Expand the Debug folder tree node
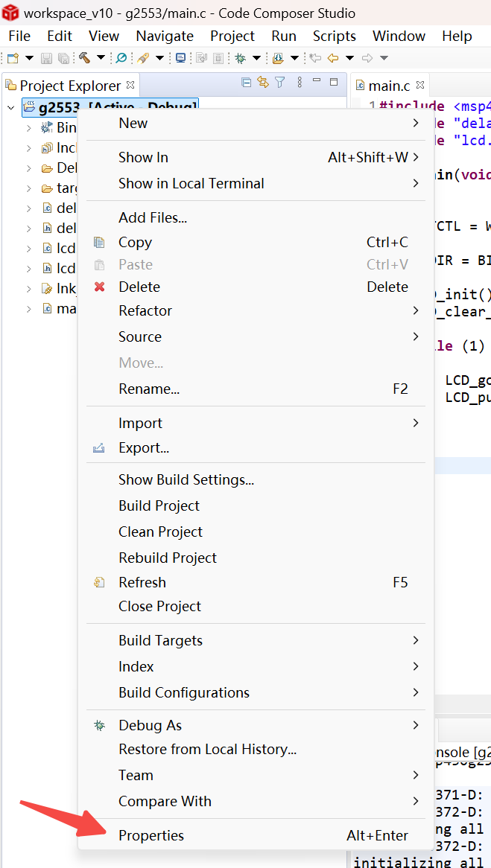The width and height of the screenshot is (491, 868). coord(29,168)
